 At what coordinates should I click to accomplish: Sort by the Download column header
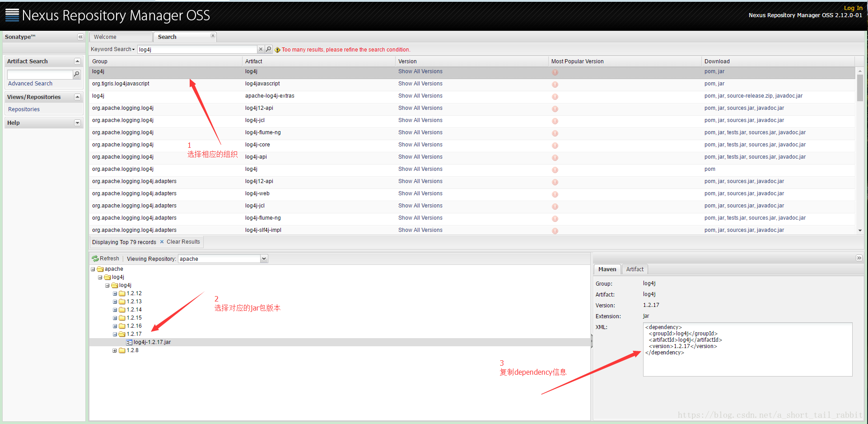(x=778, y=61)
